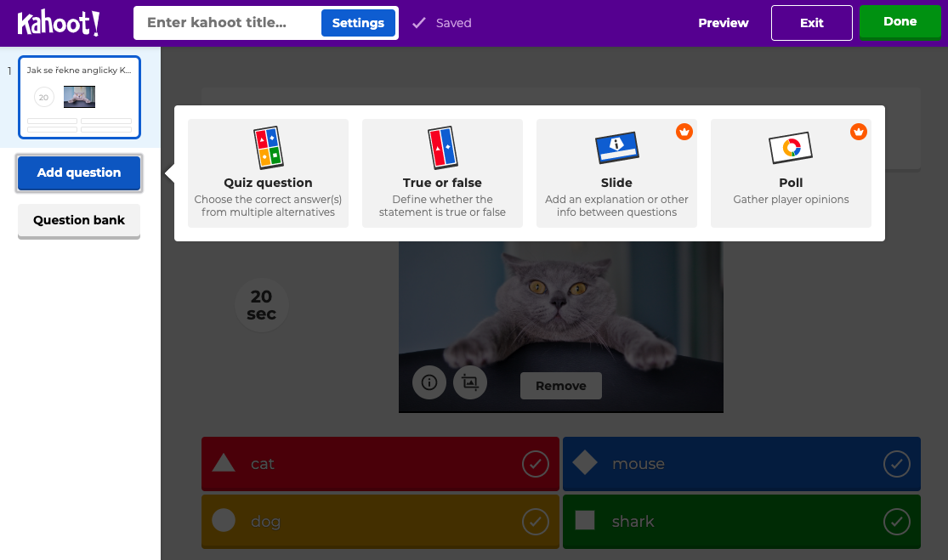The image size is (948, 560).
Task: Click the diamond shape on mouse answer
Action: coord(585,463)
